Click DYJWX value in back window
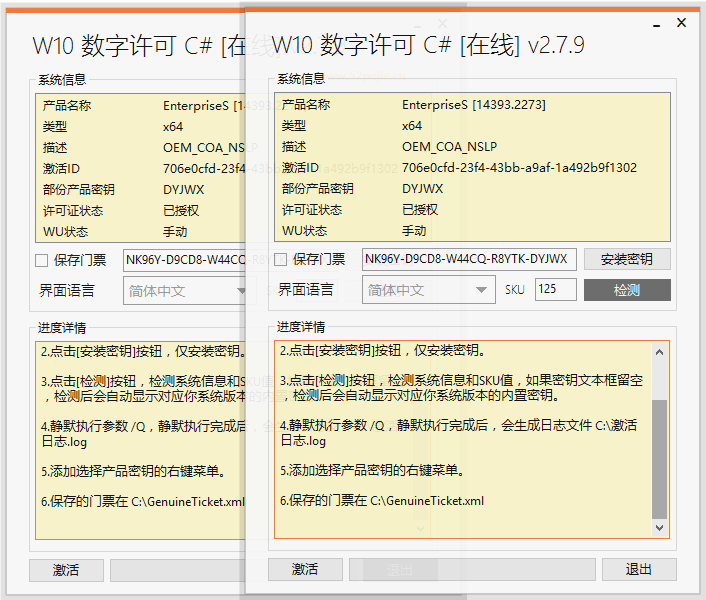This screenshot has width=706, height=600. click(184, 189)
